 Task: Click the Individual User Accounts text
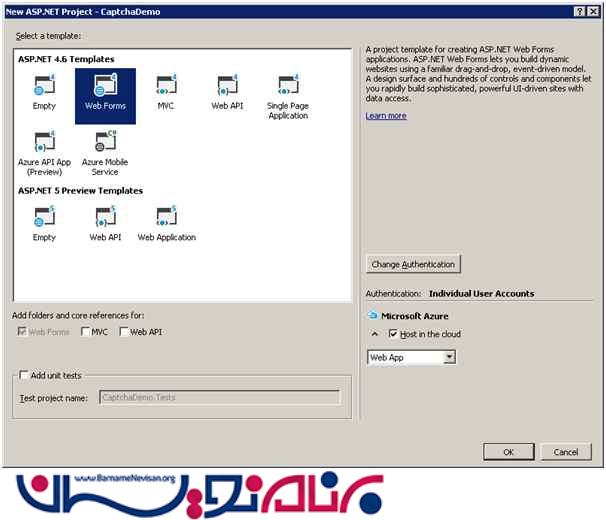482,293
